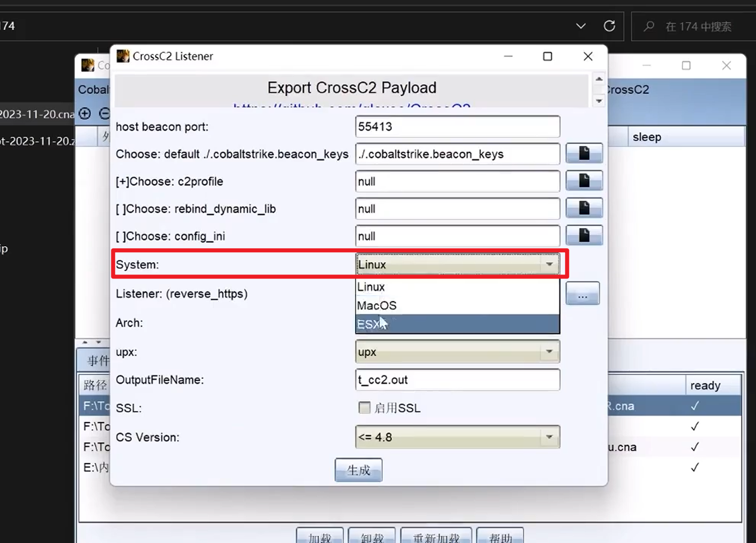This screenshot has height=543, width=756.
Task: Browse file for rebind_dynamic_lib
Action: click(584, 208)
